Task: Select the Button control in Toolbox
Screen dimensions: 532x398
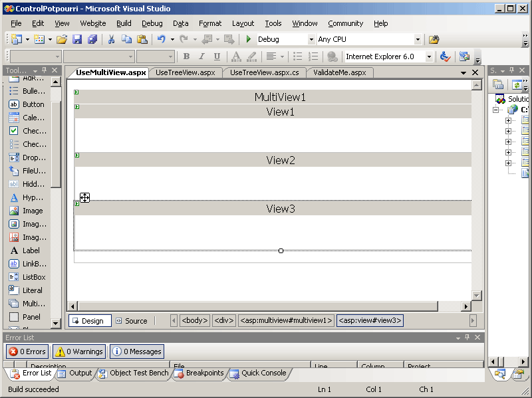Action: point(27,104)
